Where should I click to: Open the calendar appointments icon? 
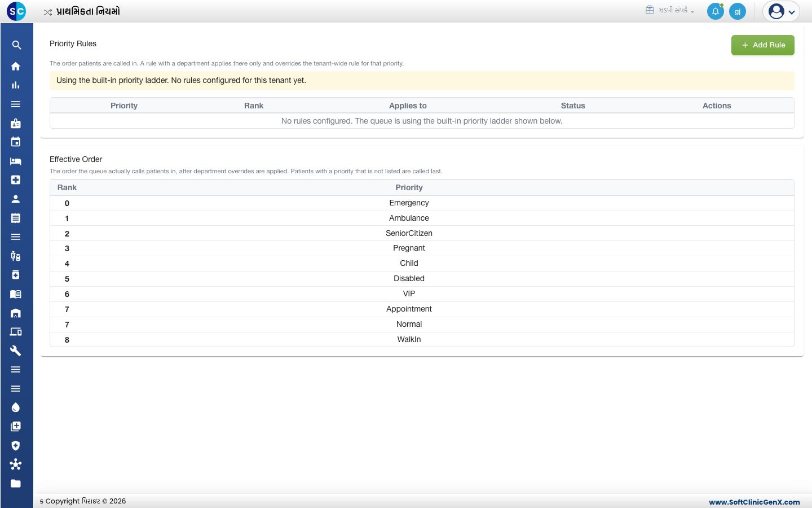click(x=16, y=142)
